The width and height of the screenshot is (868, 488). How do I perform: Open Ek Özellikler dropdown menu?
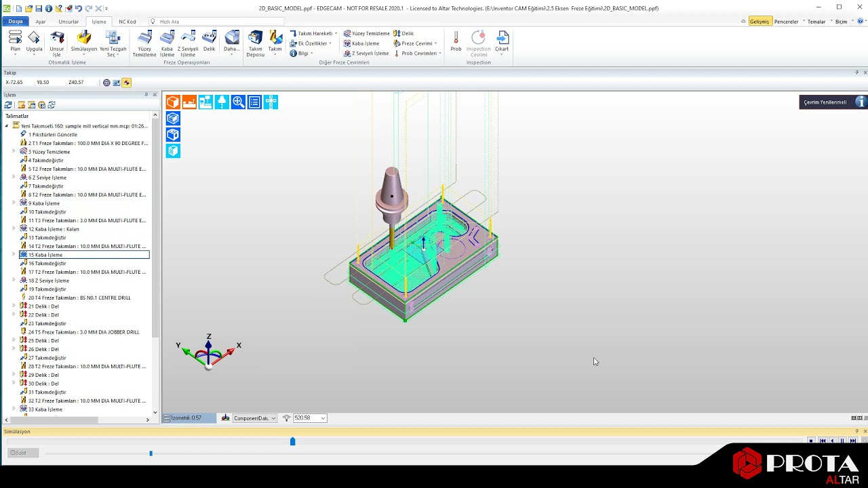pos(311,43)
